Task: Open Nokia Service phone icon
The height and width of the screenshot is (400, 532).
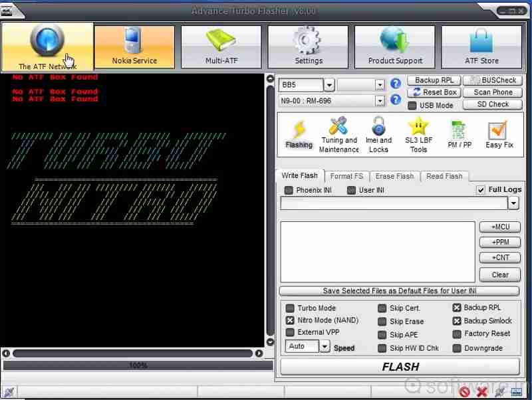Action: [132, 41]
